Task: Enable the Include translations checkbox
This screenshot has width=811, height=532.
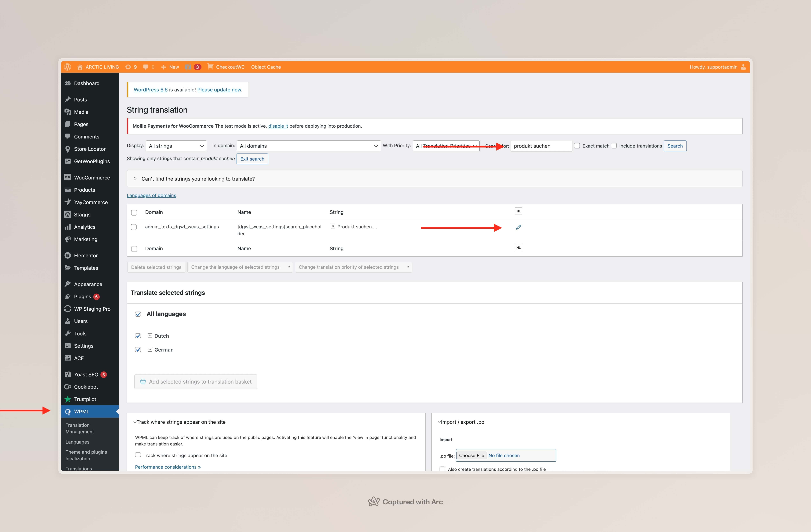Action: (x=613, y=145)
